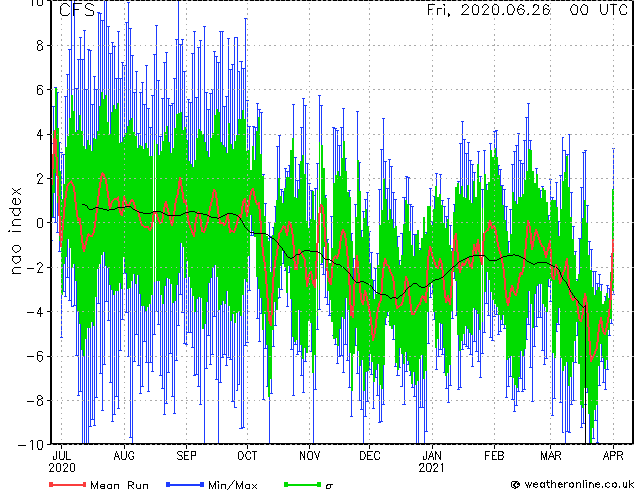Click the y-axis value -2

click(34, 268)
